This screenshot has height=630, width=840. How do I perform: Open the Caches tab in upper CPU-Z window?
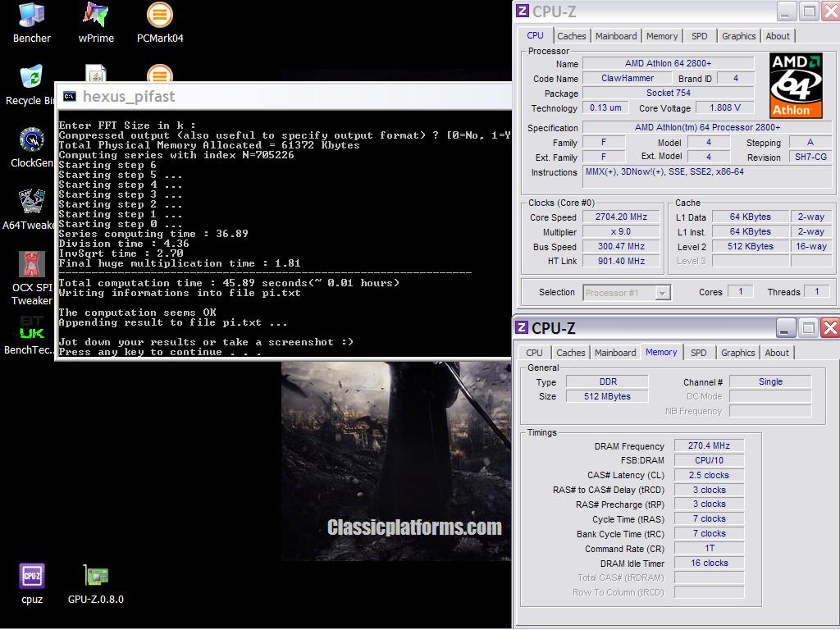pos(572,36)
